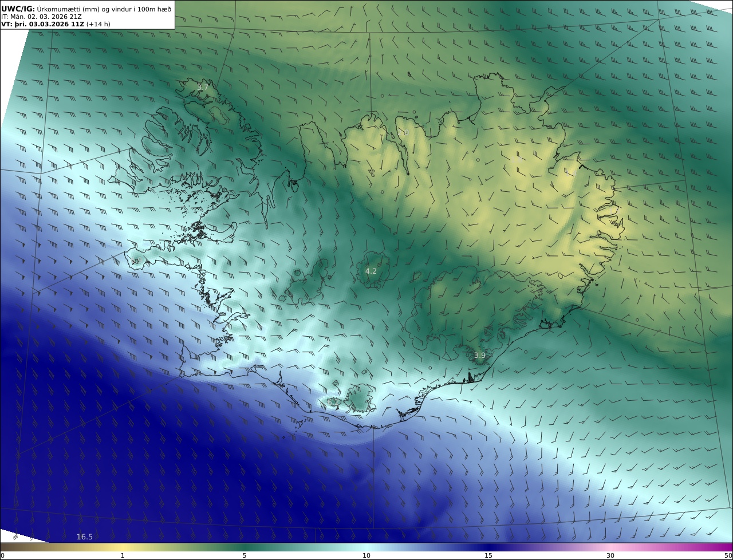The image size is (733, 560).
Task: Click the VT: 03.03.2026 11Z (+14 h) line
Action: click(x=56, y=24)
